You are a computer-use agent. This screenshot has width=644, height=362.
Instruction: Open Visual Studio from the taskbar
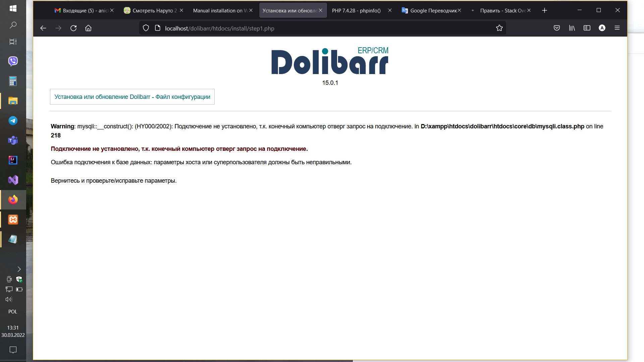click(x=13, y=180)
